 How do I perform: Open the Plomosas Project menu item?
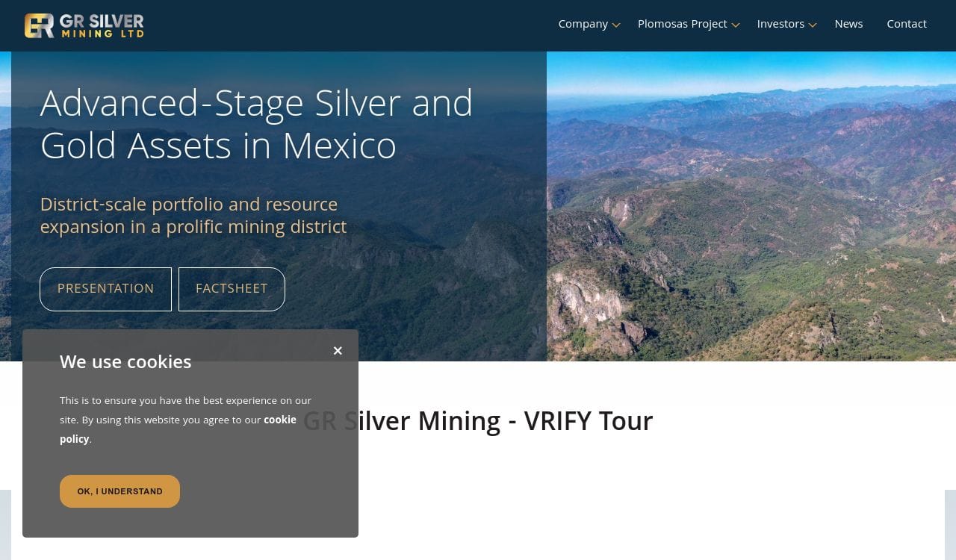[x=682, y=24]
